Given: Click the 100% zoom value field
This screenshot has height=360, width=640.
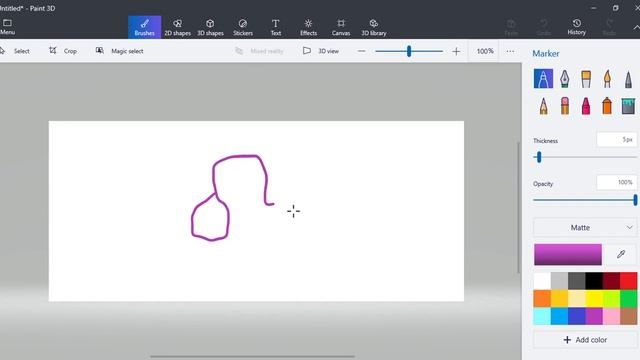Looking at the screenshot, I should pyautogui.click(x=485, y=51).
